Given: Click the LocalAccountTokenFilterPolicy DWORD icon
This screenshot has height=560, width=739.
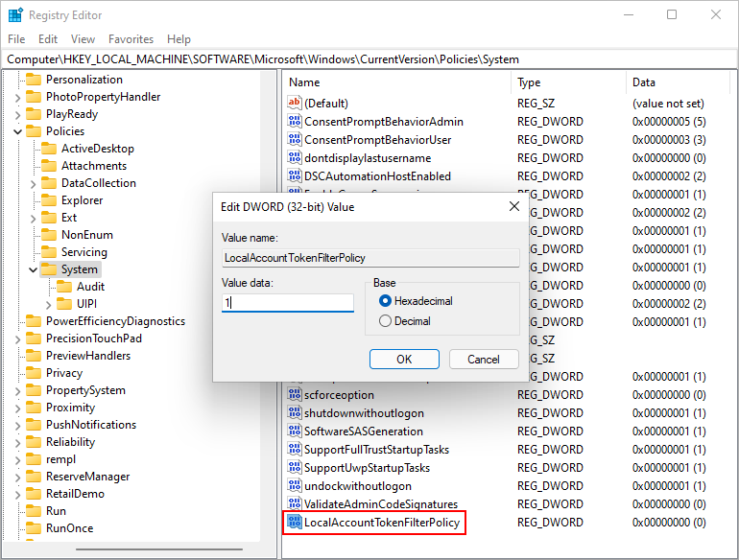Looking at the screenshot, I should (x=294, y=522).
